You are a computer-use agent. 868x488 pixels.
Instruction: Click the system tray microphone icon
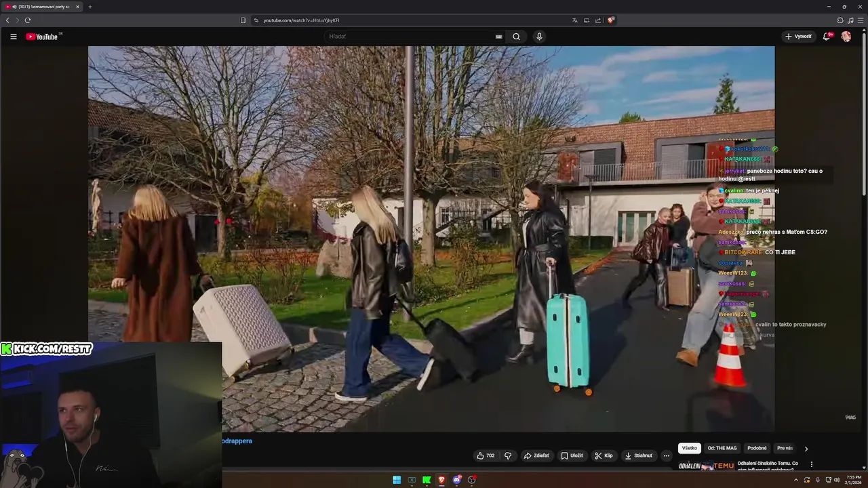click(817, 480)
